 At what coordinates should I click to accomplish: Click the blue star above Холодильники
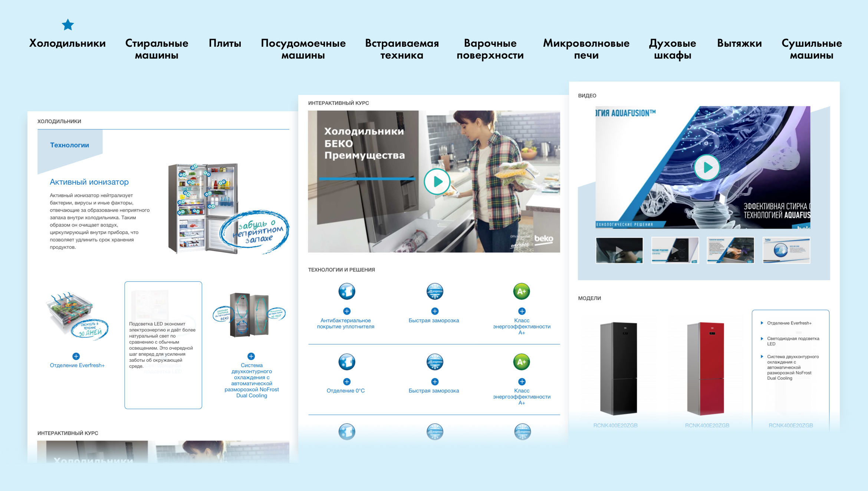click(68, 25)
